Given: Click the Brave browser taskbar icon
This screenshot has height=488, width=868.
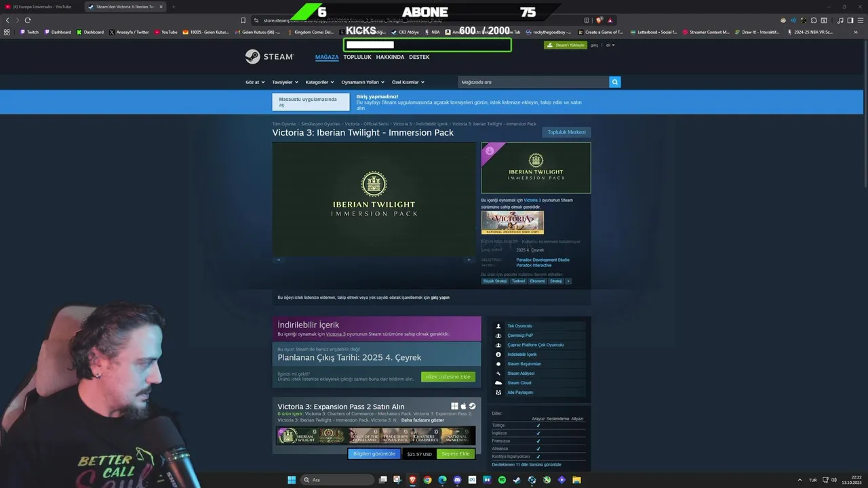Looking at the screenshot, I should click(x=413, y=480).
